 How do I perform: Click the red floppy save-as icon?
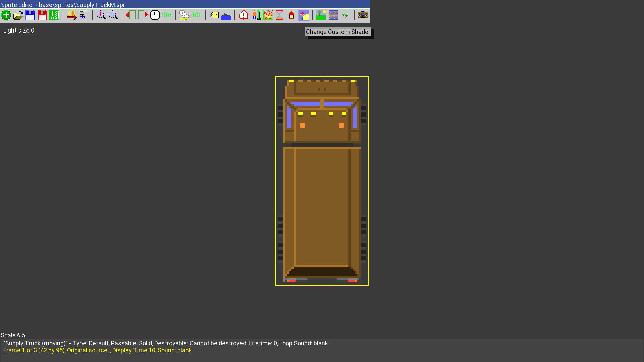pyautogui.click(x=42, y=15)
